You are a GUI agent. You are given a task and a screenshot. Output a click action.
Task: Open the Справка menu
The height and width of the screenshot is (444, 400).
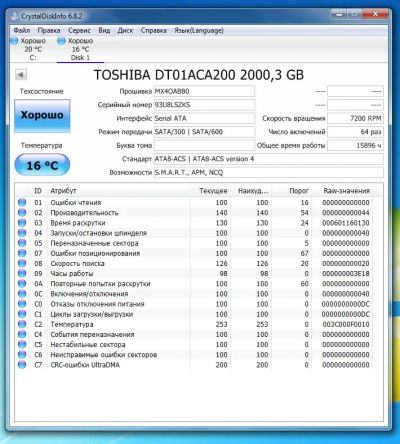154,30
